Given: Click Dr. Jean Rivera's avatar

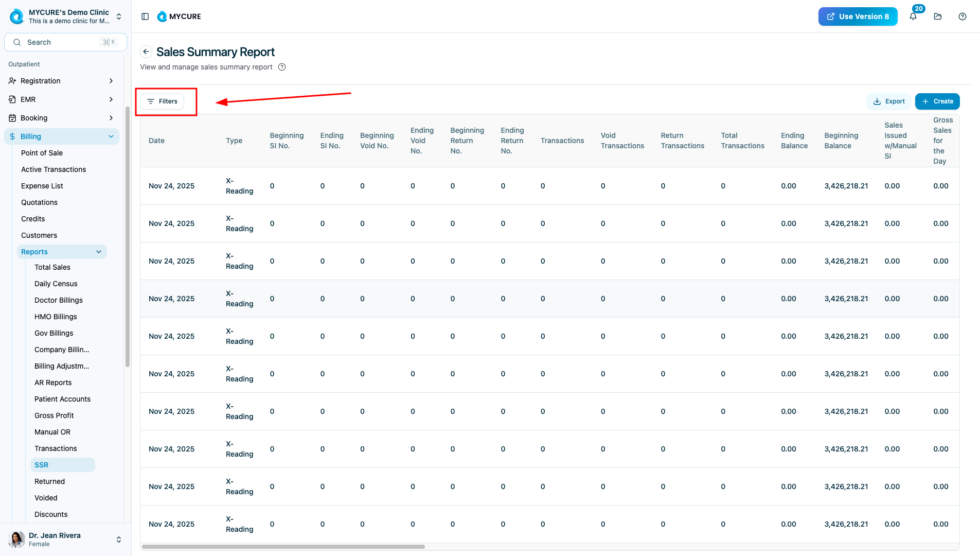Looking at the screenshot, I should click(x=16, y=539).
